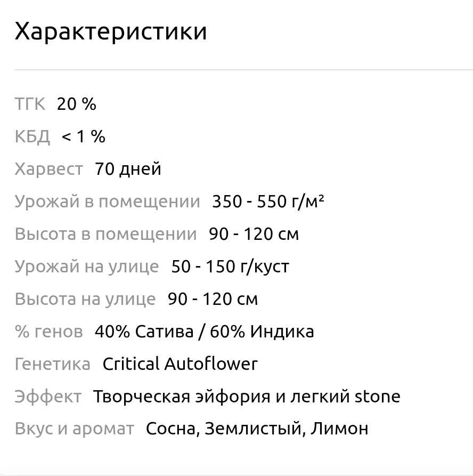The width and height of the screenshot is (473, 476).
Task: Select the Вкус и аромат label
Action: 75,429
